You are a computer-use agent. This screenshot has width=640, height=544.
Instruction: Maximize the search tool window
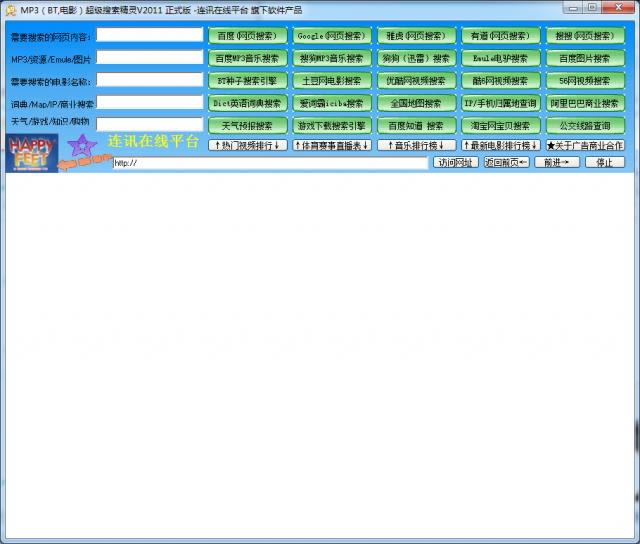click(592, 7)
